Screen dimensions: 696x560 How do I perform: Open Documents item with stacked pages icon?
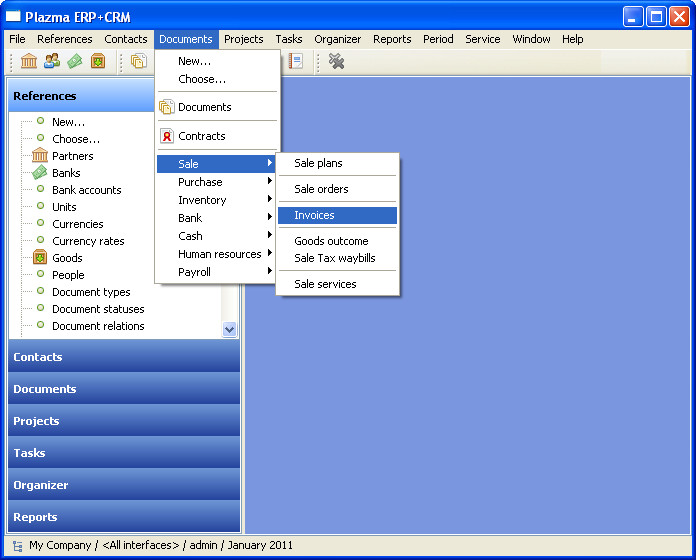click(x=204, y=107)
